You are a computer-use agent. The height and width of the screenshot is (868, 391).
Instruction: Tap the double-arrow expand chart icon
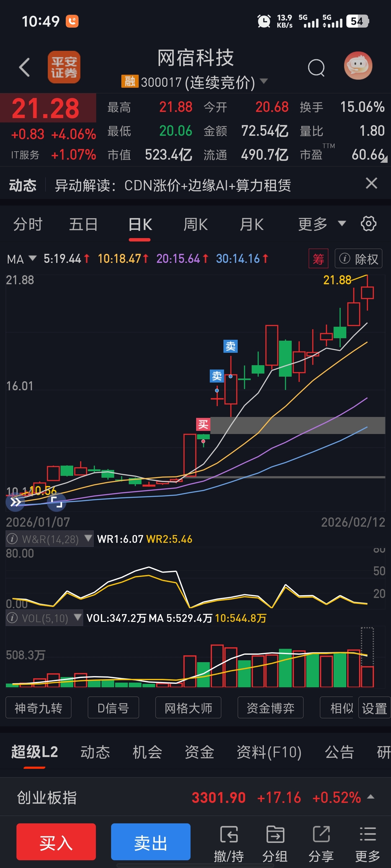click(x=15, y=503)
